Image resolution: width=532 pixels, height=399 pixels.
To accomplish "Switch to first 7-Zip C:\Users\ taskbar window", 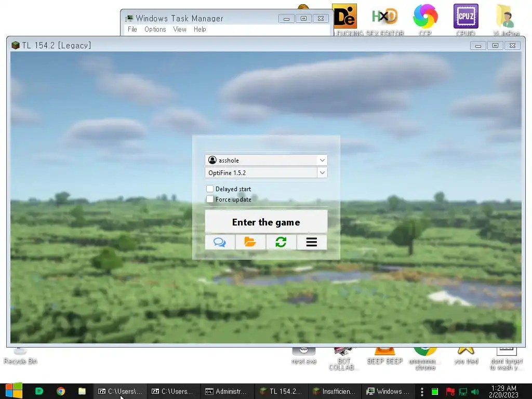I will coord(121,391).
